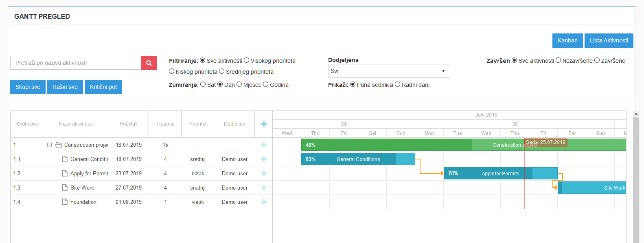Click the plus icon in the Site Work row
This screenshot has width=644, height=243.
(x=264, y=188)
